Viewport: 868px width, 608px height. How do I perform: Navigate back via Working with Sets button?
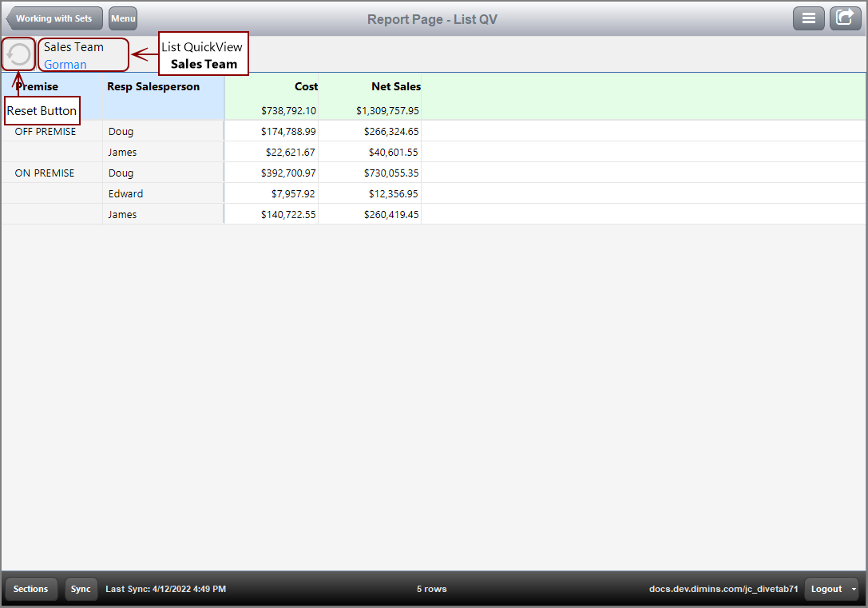[54, 18]
